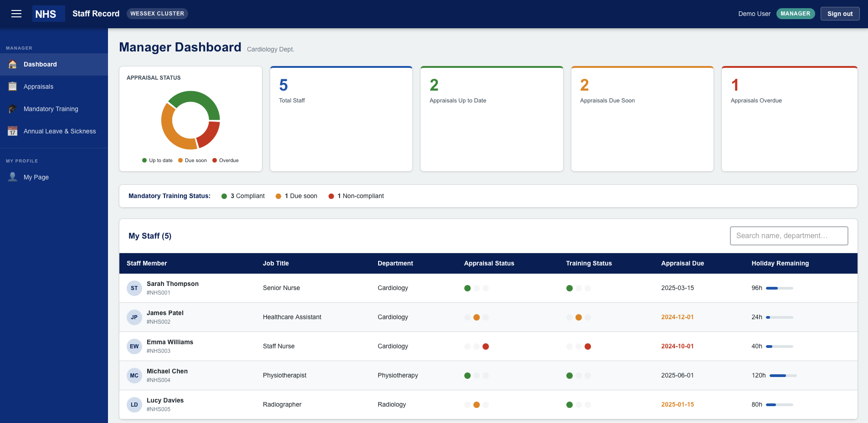Click Lucy Davies' holiday remaining progress bar
The image size is (868, 423).
tap(780, 404)
